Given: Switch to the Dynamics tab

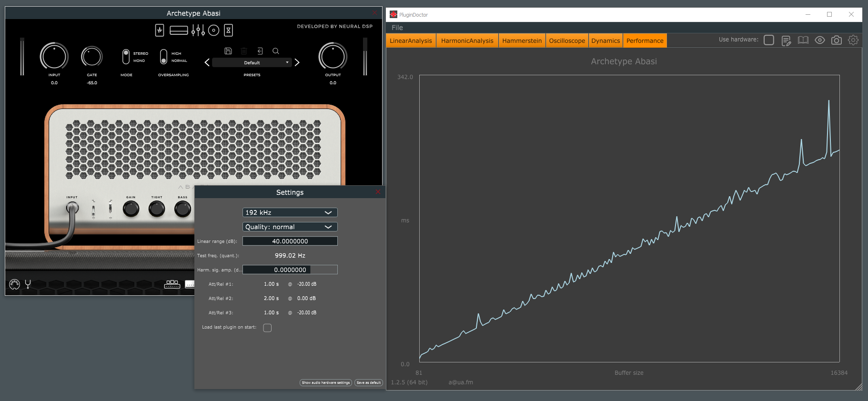Looking at the screenshot, I should [x=606, y=40].
